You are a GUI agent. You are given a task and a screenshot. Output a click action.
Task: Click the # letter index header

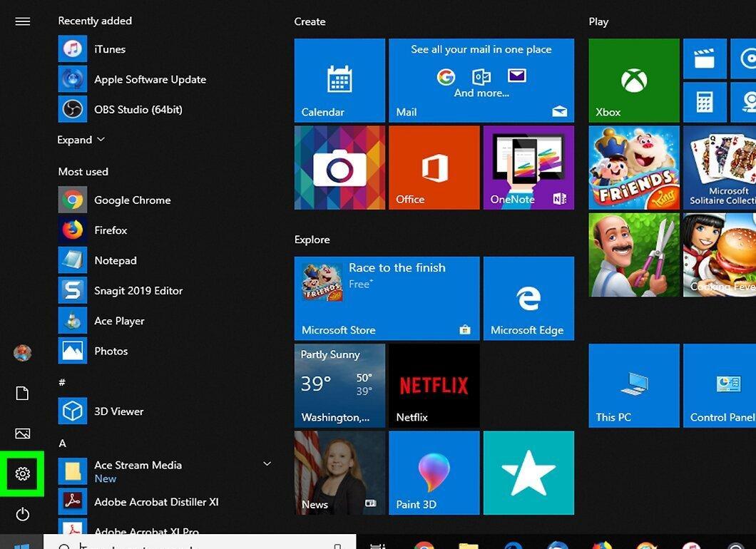click(62, 382)
